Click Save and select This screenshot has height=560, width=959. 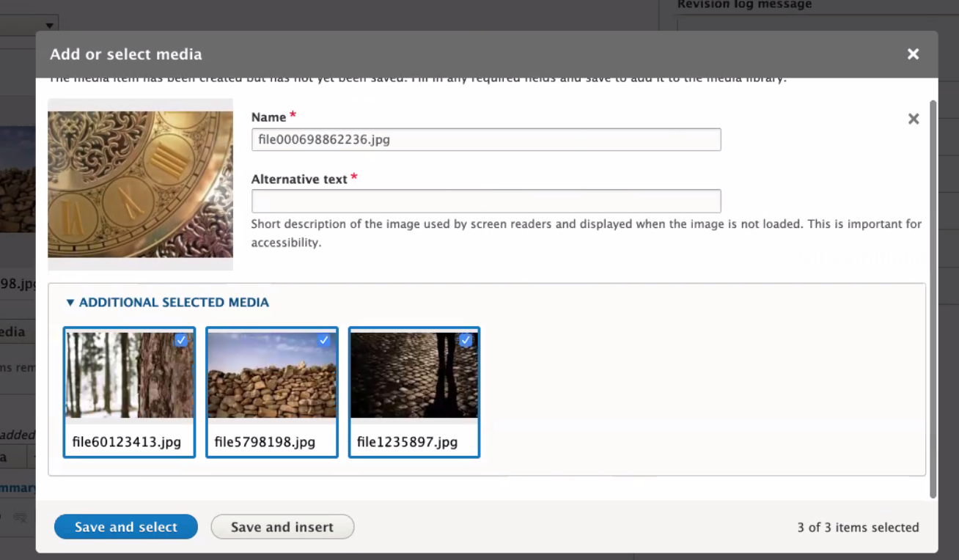click(x=125, y=526)
